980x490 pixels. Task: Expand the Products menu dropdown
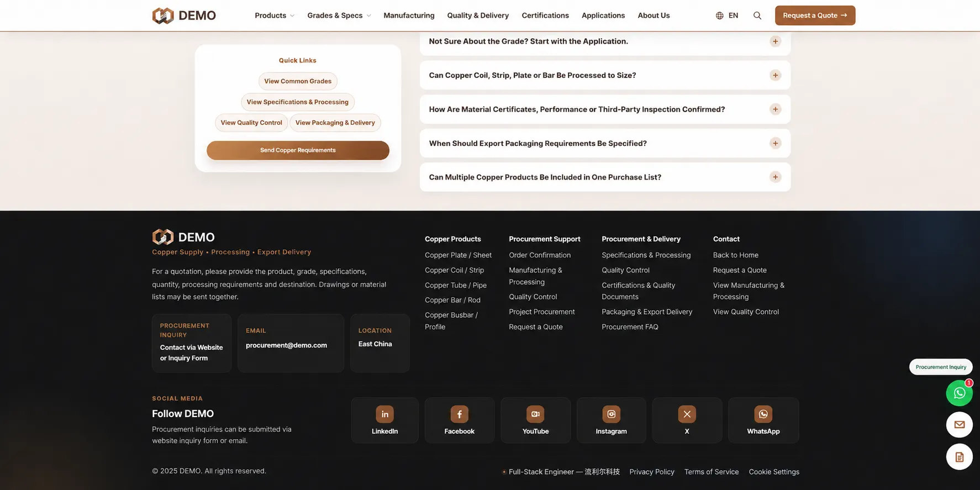click(275, 15)
